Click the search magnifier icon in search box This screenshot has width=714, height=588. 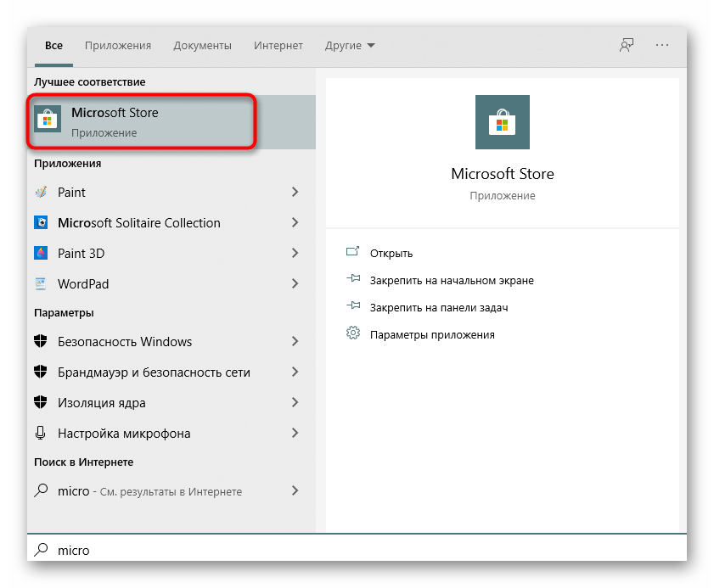(x=41, y=550)
